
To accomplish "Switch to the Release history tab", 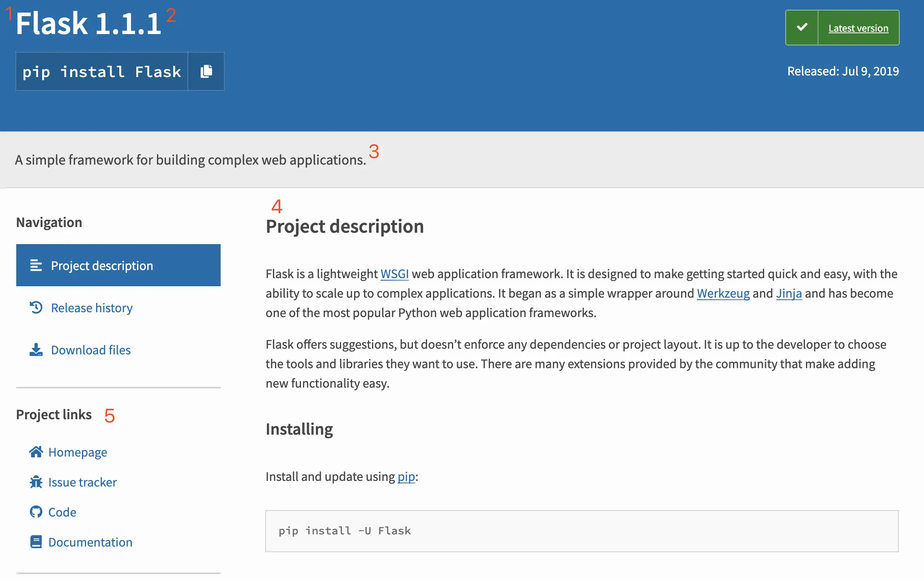I will [92, 308].
